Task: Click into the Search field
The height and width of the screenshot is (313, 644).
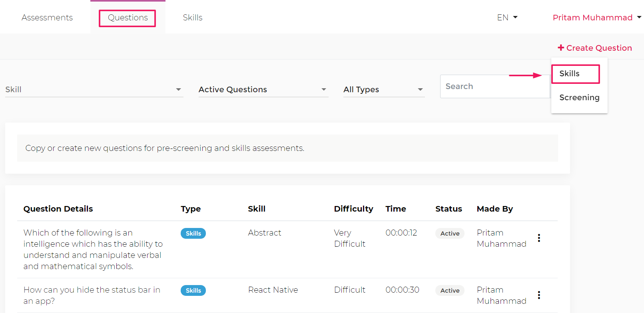Action: (x=494, y=86)
